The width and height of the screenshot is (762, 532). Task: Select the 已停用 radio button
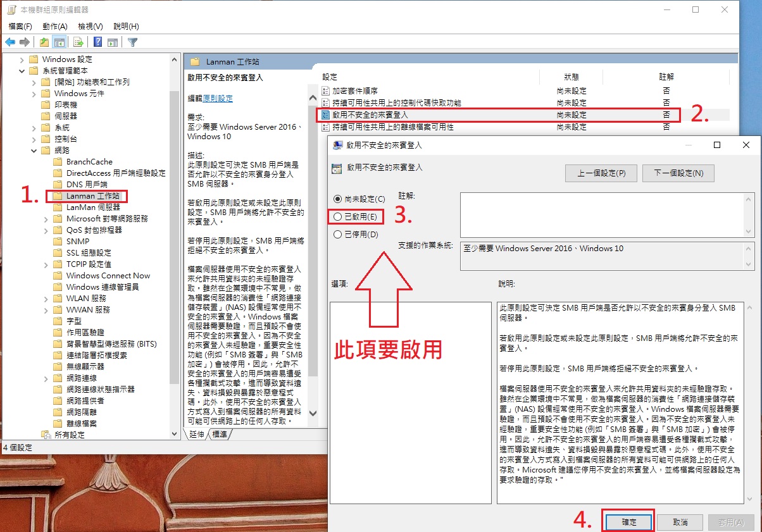(x=337, y=235)
